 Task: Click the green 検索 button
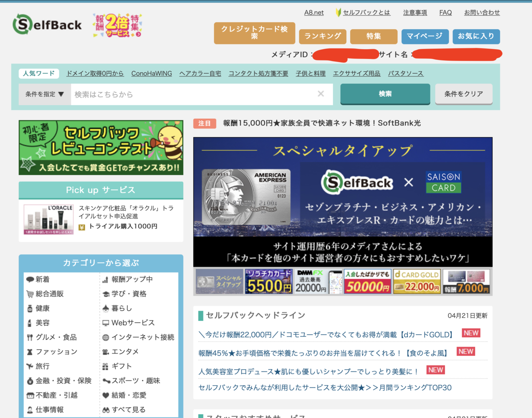point(385,94)
